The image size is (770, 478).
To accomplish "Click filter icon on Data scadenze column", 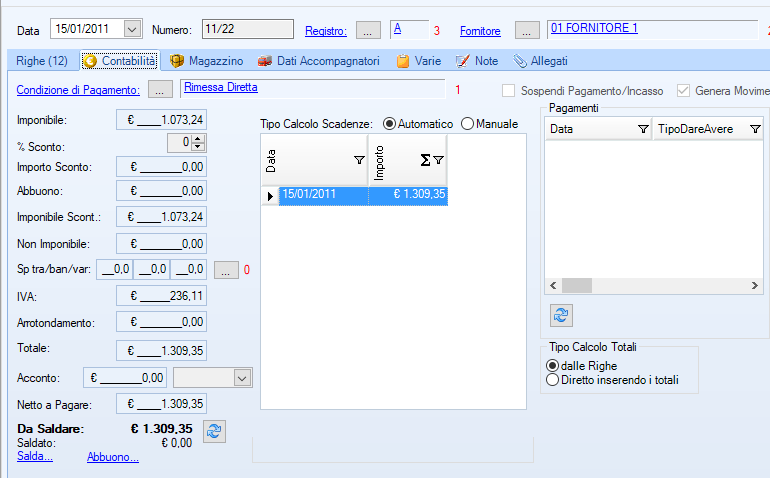I will click(359, 160).
